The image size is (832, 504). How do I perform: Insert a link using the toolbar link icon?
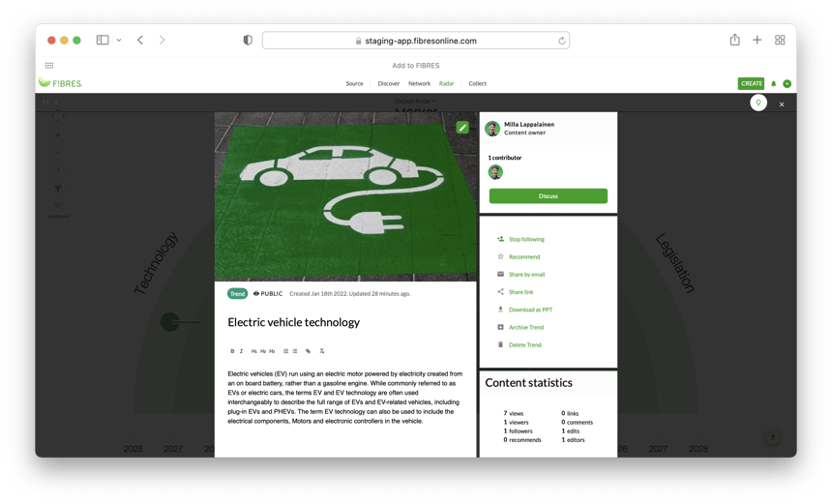[x=308, y=351]
